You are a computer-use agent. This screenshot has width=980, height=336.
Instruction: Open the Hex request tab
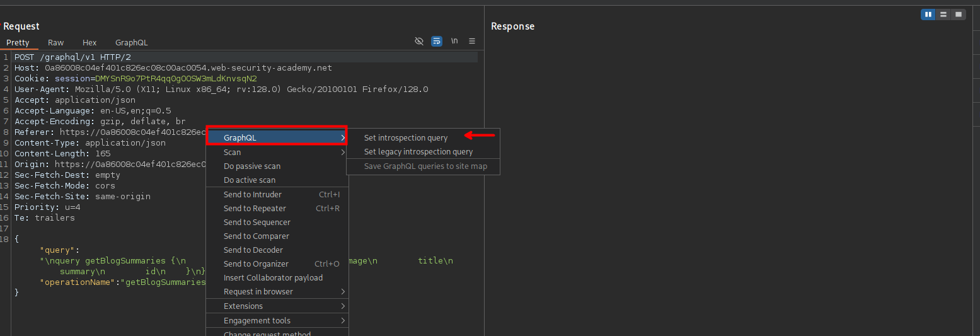(89, 42)
